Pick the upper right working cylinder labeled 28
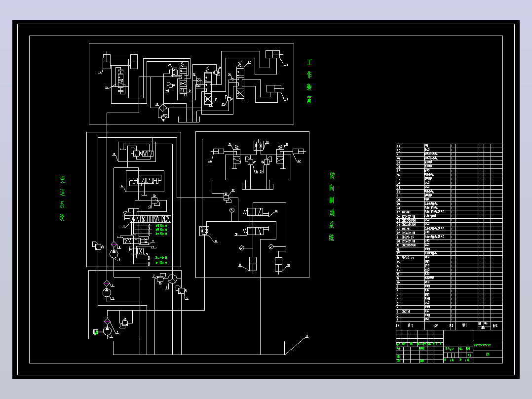This screenshot has height=399, width=532. (x=272, y=54)
